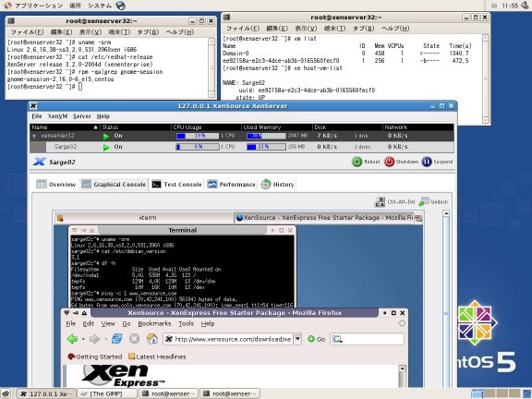Open the URL history dropdown in Firefox
532x399 pixels.
point(297,339)
